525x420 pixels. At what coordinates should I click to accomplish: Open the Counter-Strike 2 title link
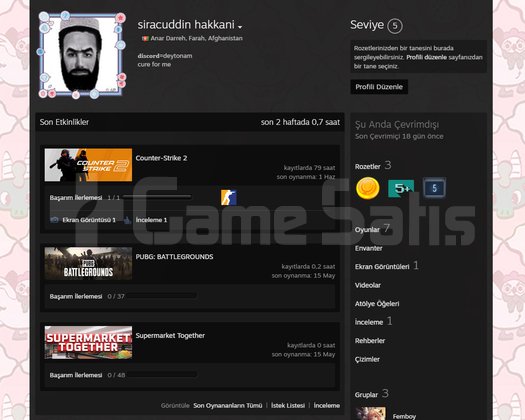(x=161, y=158)
